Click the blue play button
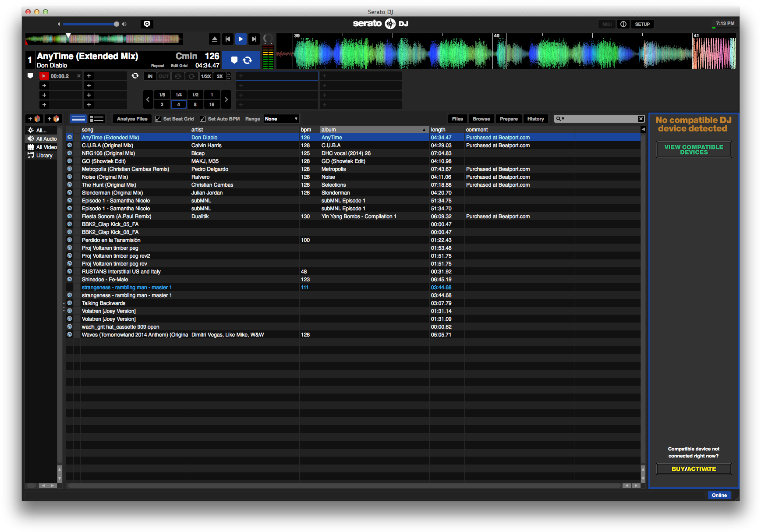This screenshot has width=761, height=532. tap(241, 39)
